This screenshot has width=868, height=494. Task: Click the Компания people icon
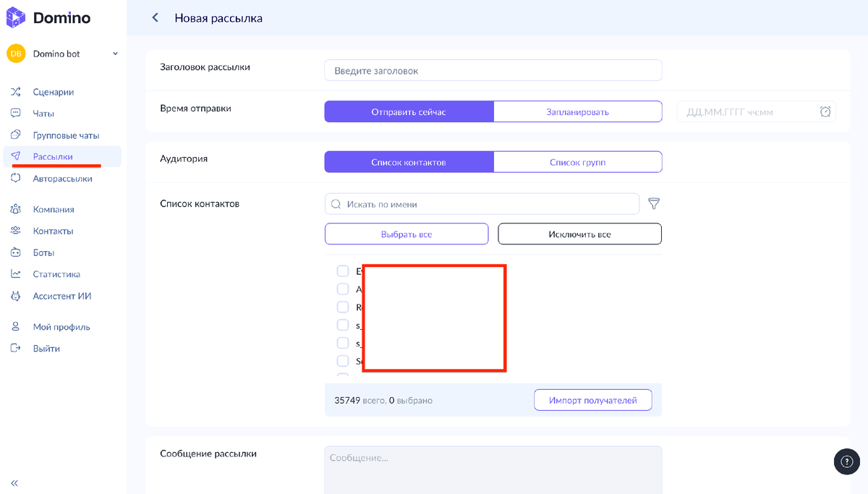click(16, 209)
